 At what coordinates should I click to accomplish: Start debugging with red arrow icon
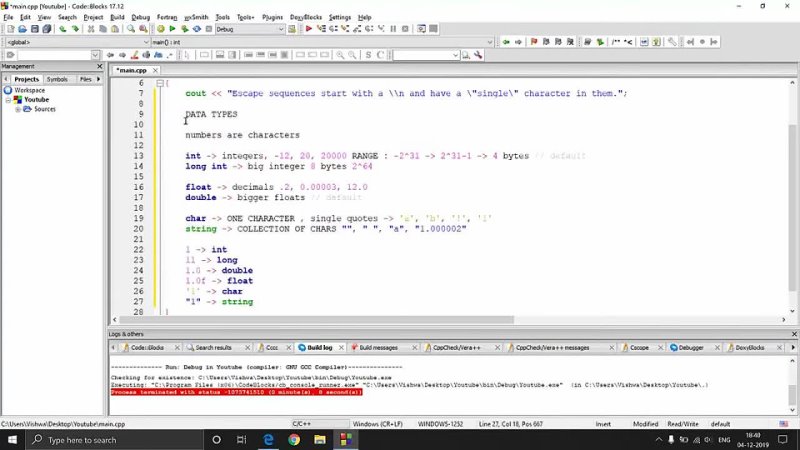(309, 29)
